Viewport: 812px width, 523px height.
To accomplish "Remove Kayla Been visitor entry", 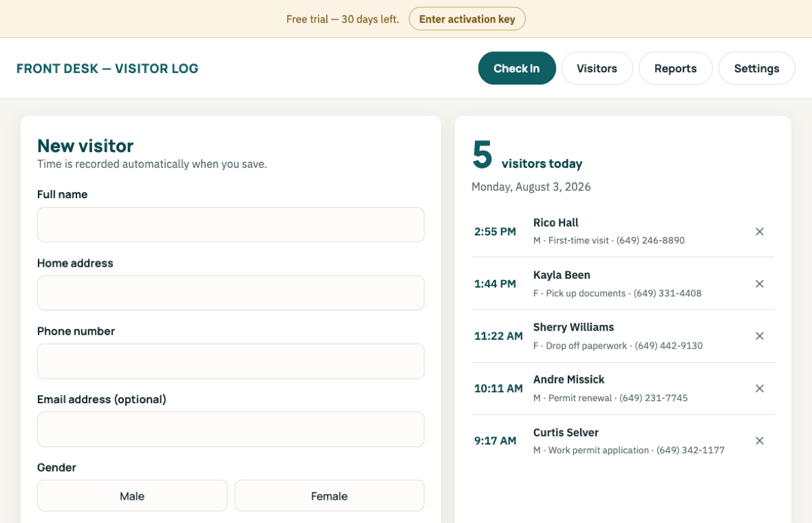I will [x=759, y=283].
